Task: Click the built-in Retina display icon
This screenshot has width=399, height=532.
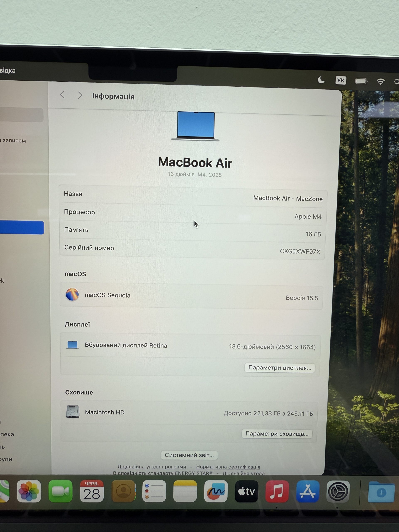Action: coord(72,345)
